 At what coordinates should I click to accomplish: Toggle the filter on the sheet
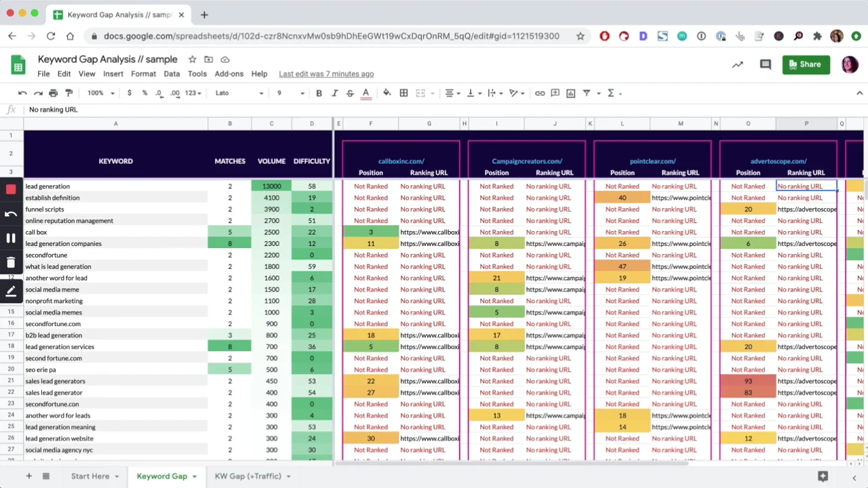click(x=587, y=93)
